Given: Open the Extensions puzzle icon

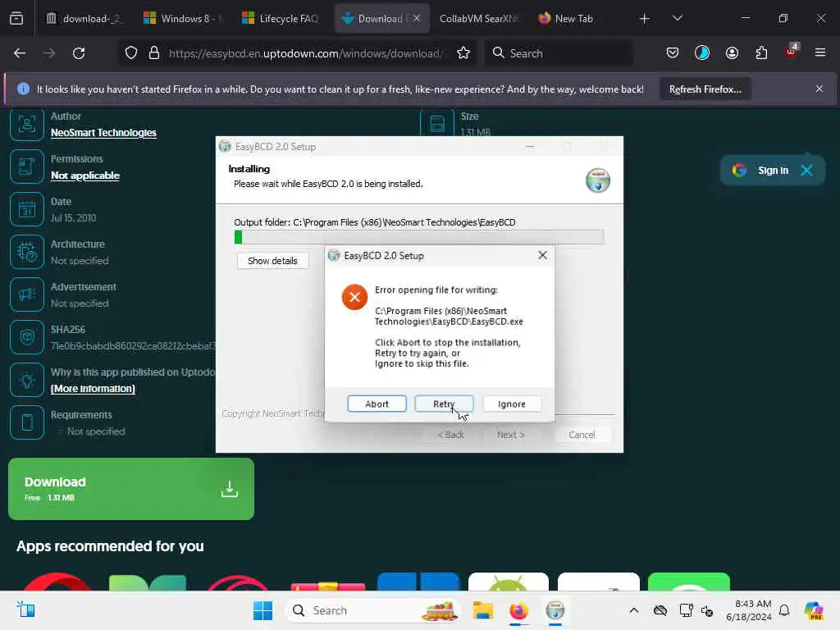Looking at the screenshot, I should (x=761, y=53).
